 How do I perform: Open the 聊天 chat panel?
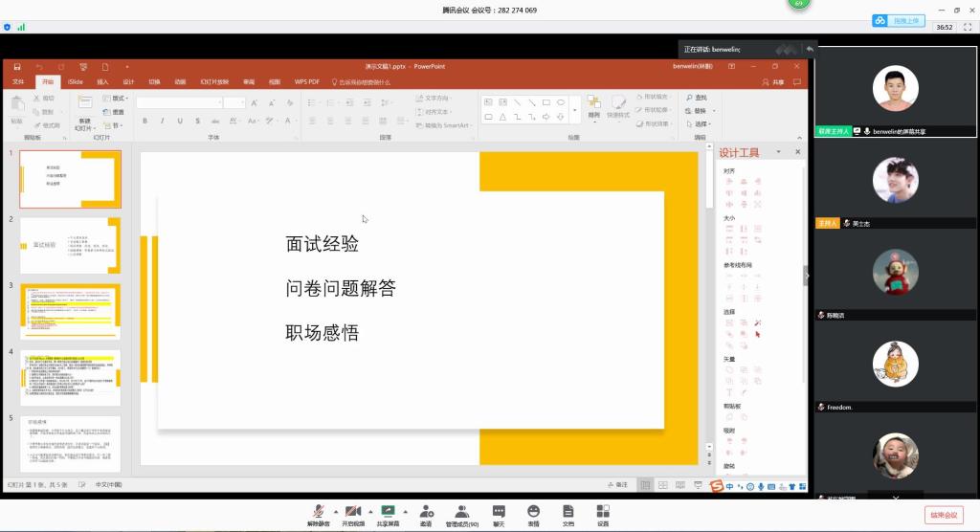click(499, 512)
